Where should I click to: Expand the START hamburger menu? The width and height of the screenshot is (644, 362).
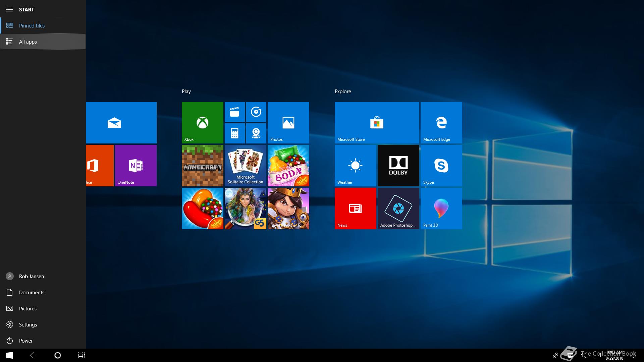pos(10,9)
